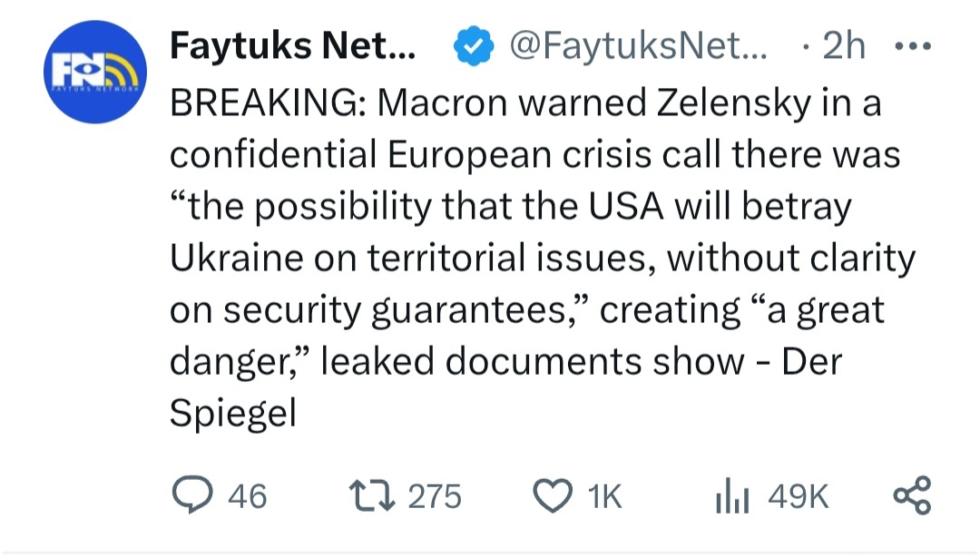This screenshot has width=980, height=557.
Task: Click the 46 replies count
Action: point(248,495)
